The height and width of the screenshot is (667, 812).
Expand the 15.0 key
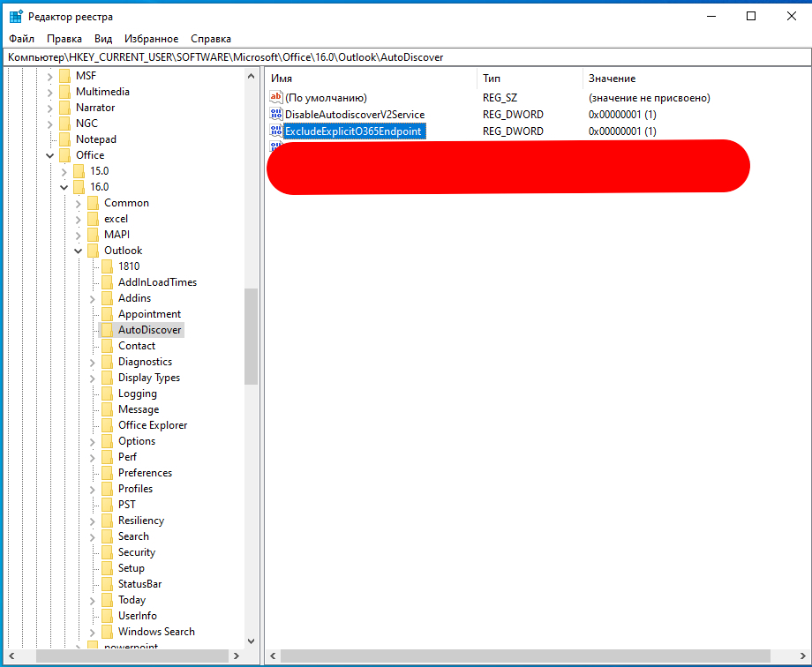[x=64, y=172]
